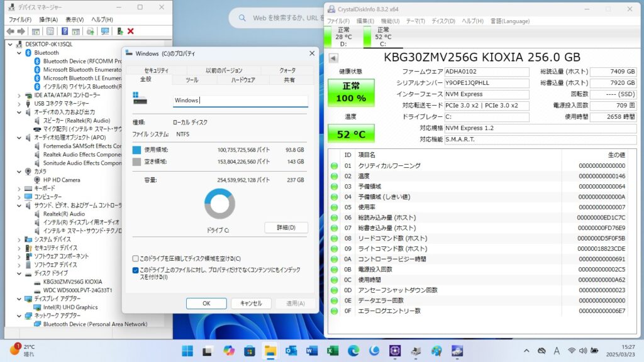This screenshot has height=362, width=644.
Task: Switch to the ハードウェア tab
Action: point(243,80)
